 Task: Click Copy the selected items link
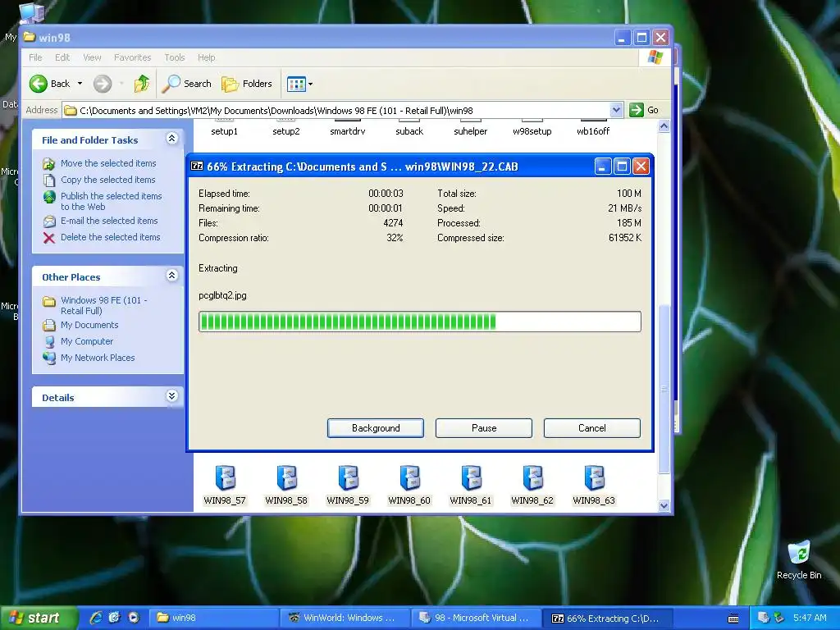[107, 180]
